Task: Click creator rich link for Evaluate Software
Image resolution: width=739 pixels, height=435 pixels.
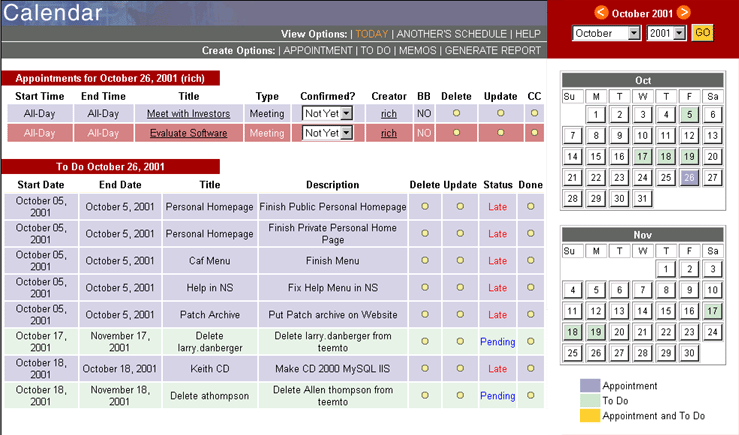Action: (x=389, y=133)
